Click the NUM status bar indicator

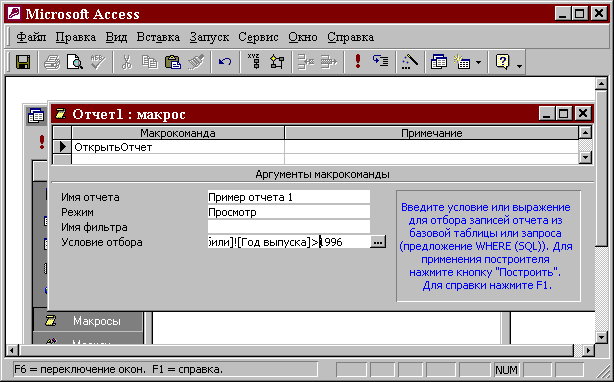(506, 369)
